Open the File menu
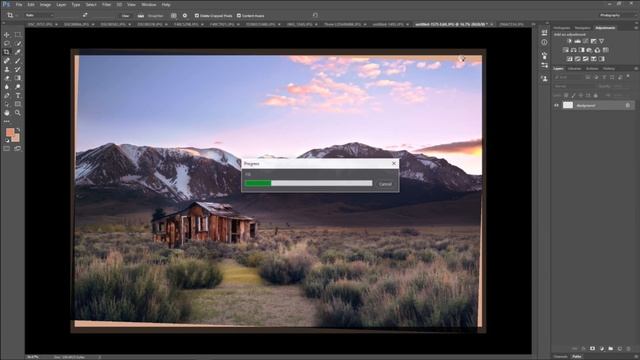 click(19, 4)
